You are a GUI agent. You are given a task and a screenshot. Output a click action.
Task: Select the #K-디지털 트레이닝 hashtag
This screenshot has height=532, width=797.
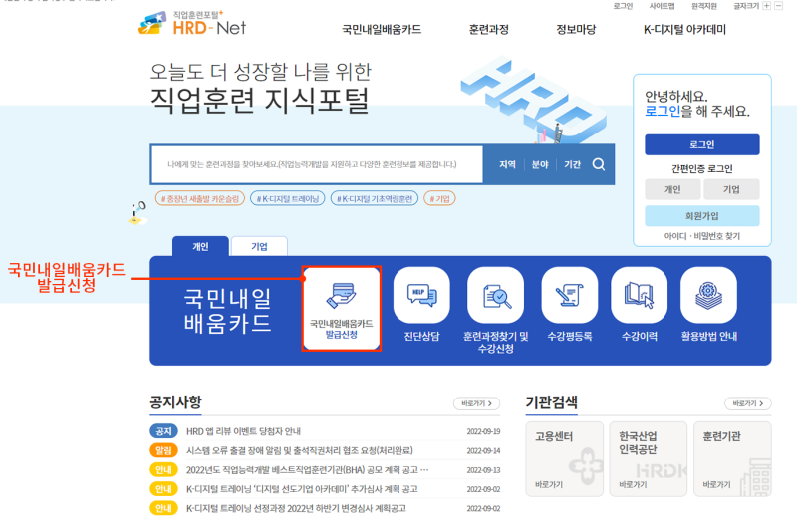point(288,198)
